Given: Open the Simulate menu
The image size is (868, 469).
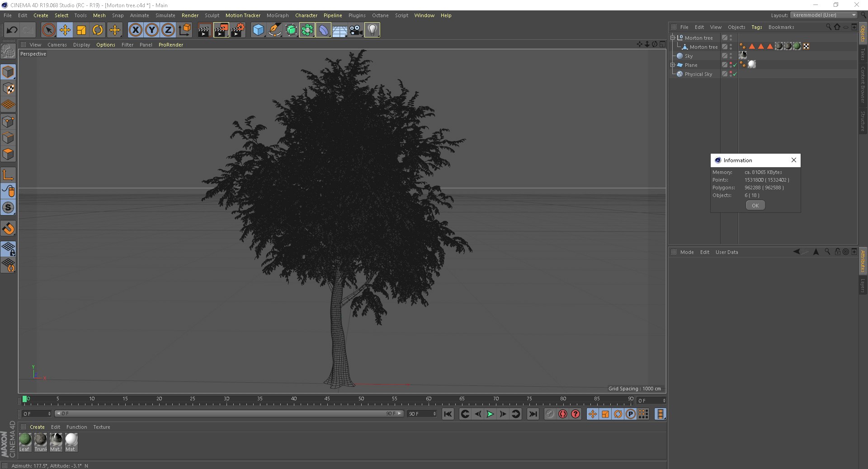Looking at the screenshot, I should 165,15.
